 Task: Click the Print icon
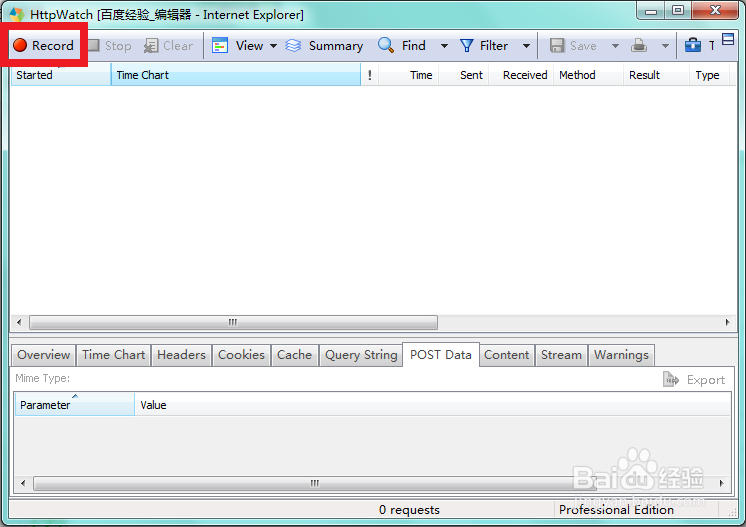point(639,46)
